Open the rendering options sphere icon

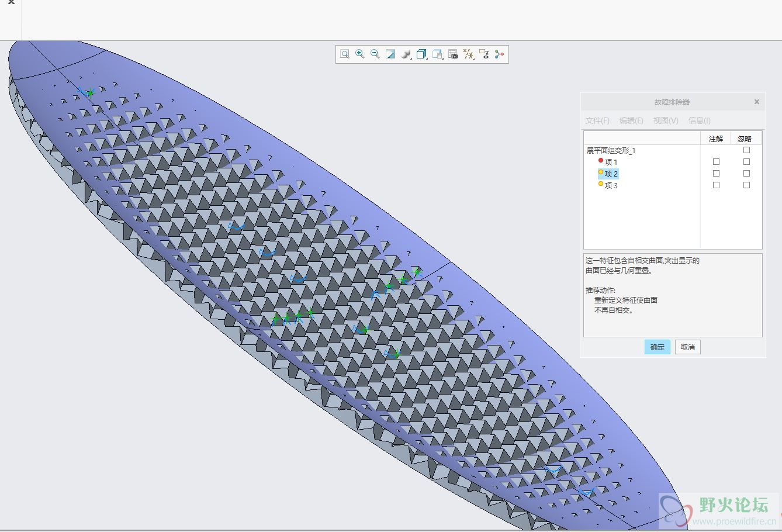406,54
